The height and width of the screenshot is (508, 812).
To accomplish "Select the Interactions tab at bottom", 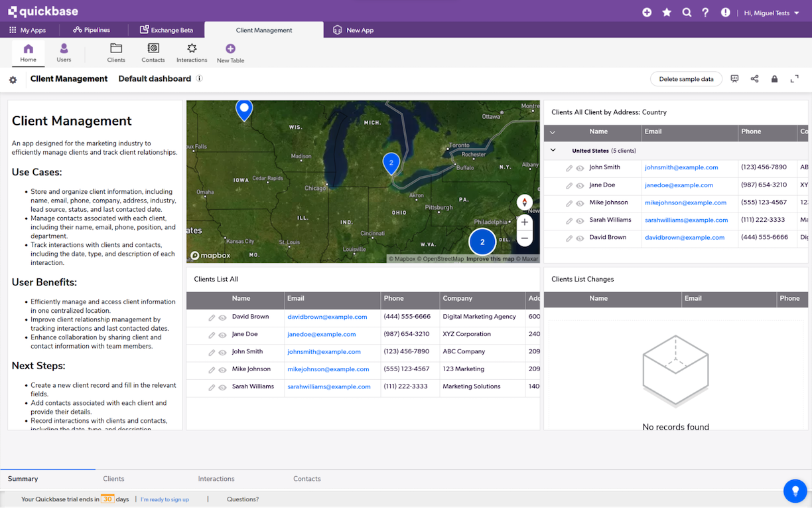I will pyautogui.click(x=216, y=479).
